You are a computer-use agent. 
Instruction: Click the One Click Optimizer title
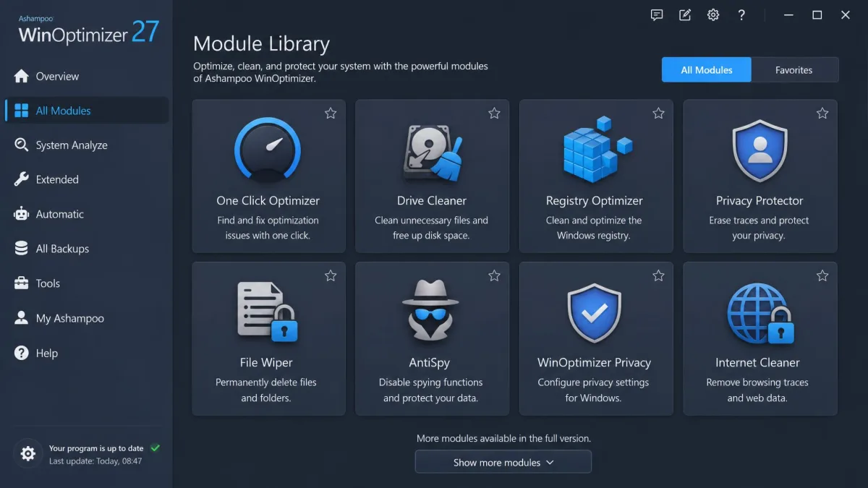(268, 200)
